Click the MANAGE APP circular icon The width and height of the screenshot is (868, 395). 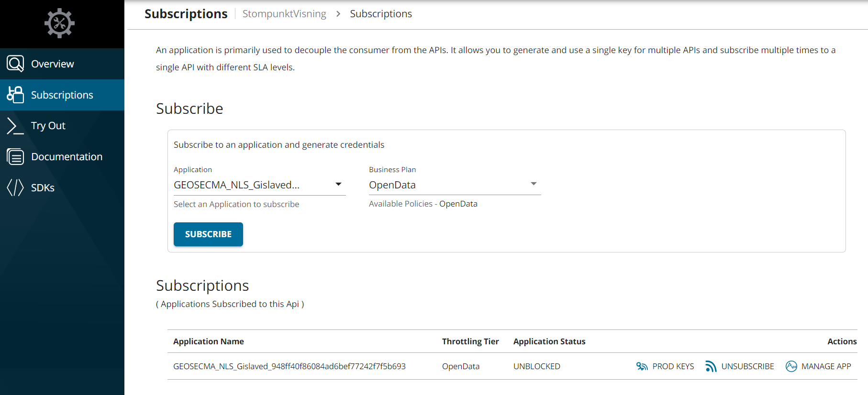pyautogui.click(x=791, y=366)
